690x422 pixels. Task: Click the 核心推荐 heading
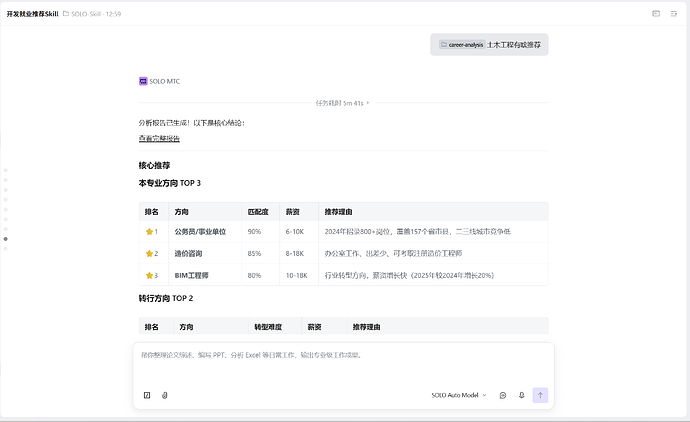click(x=154, y=165)
